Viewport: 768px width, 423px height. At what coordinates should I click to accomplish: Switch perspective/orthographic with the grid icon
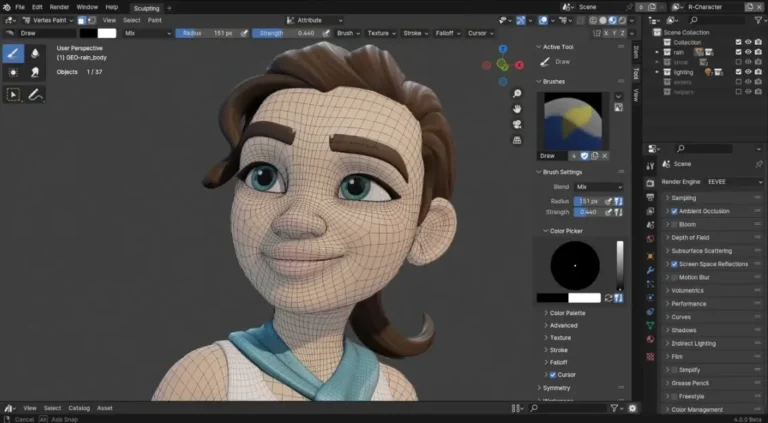coord(517,140)
